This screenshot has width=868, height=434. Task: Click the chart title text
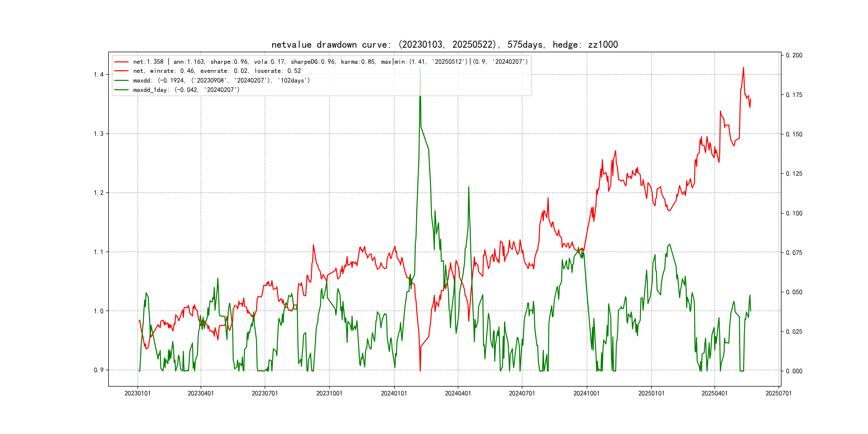point(444,44)
